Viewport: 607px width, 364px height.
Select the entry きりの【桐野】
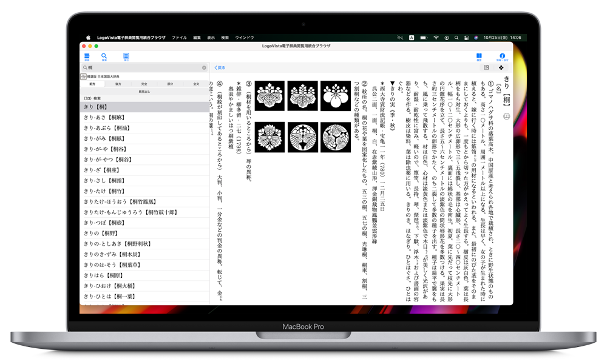pyautogui.click(x=144, y=233)
